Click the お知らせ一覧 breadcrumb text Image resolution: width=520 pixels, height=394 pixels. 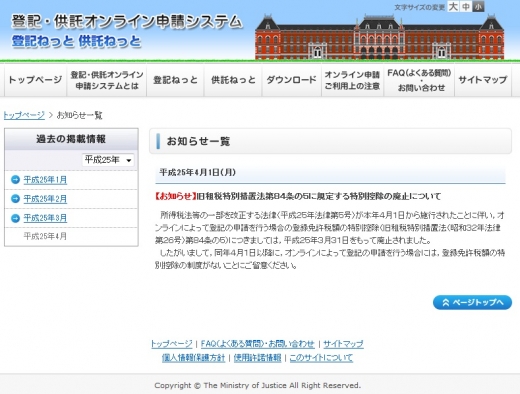(79, 115)
